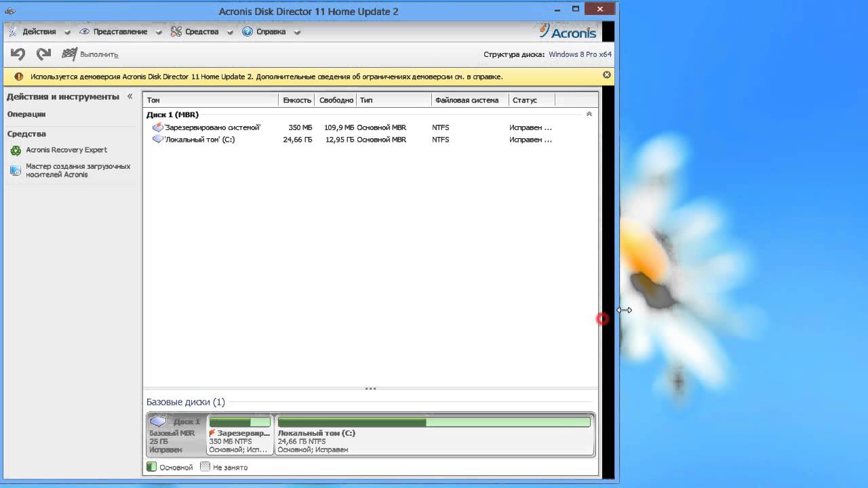Select the Диск 1 block in disk map
The image size is (868, 488).
point(176,434)
